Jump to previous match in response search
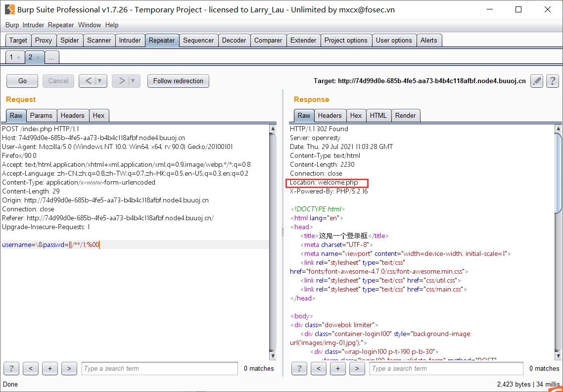 pos(319,368)
